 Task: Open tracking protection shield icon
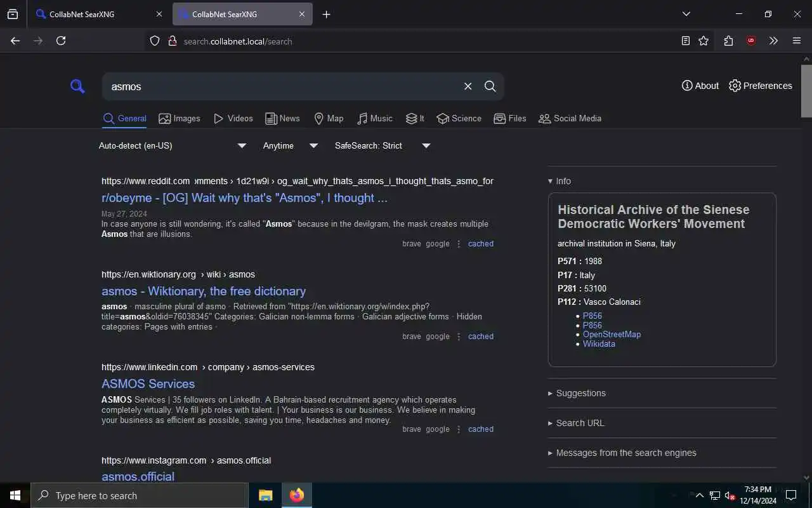click(155, 41)
